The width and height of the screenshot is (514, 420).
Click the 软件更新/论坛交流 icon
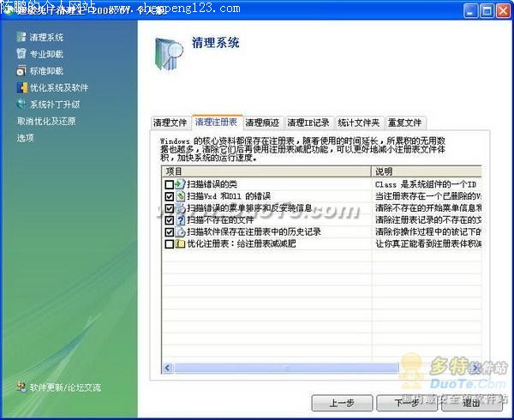click(21, 387)
